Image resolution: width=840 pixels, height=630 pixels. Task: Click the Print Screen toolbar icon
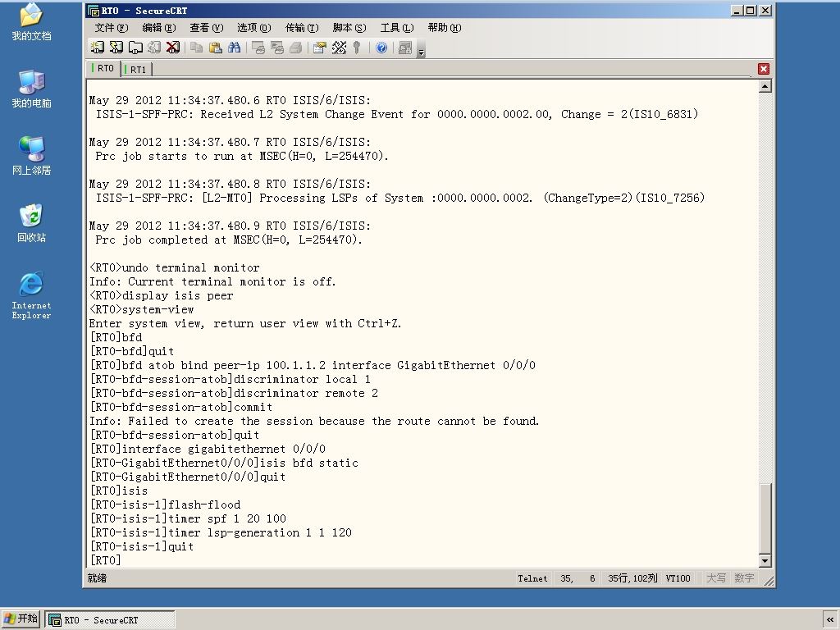click(258, 48)
